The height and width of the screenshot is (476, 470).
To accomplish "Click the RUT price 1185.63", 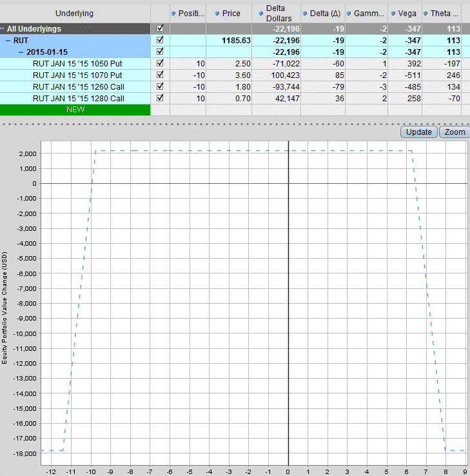I will [x=236, y=41].
